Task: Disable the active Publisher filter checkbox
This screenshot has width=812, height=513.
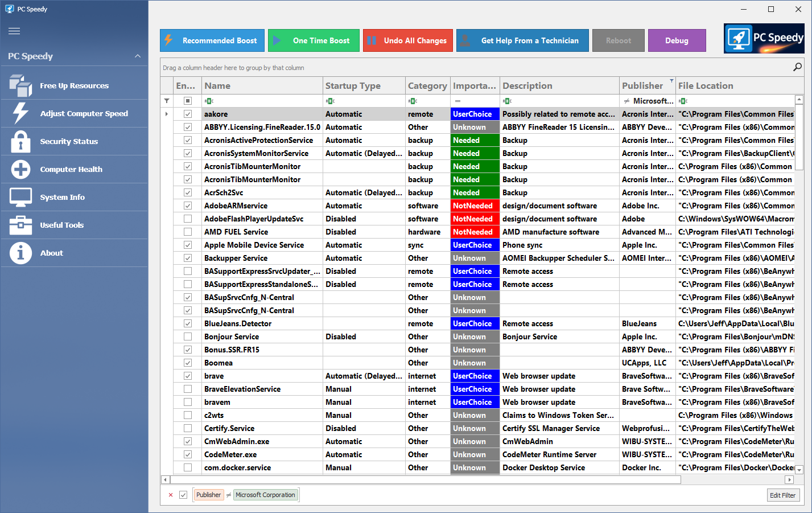Action: pos(183,495)
